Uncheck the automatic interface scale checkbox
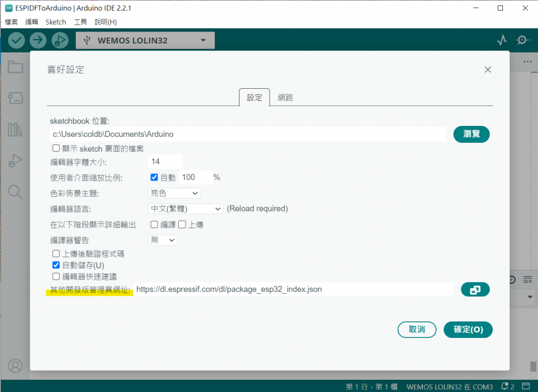 [154, 177]
